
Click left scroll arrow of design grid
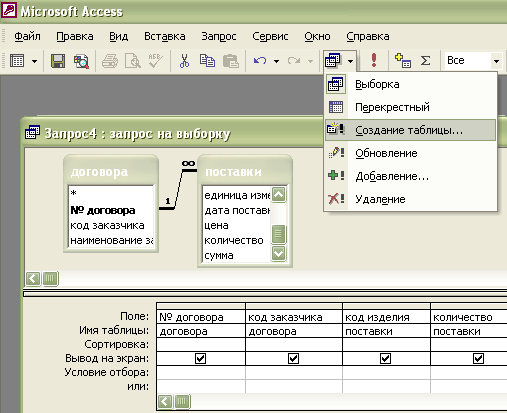pos(165,402)
